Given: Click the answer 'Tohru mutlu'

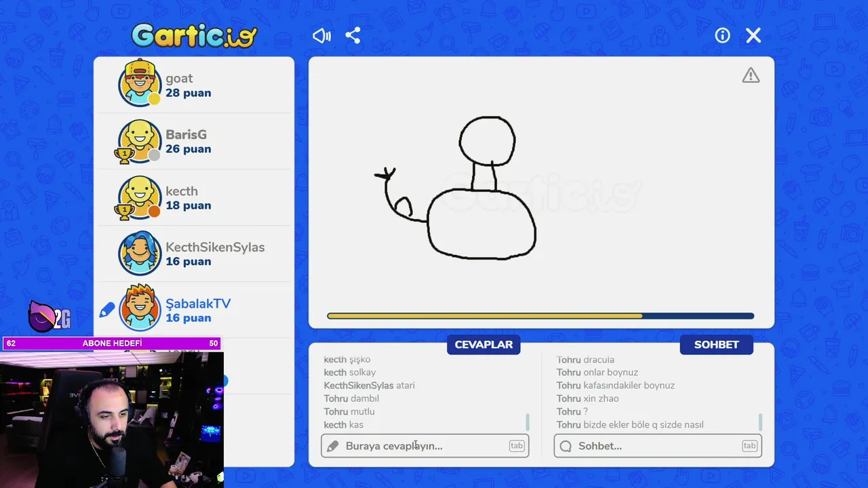Looking at the screenshot, I should coord(349,411).
